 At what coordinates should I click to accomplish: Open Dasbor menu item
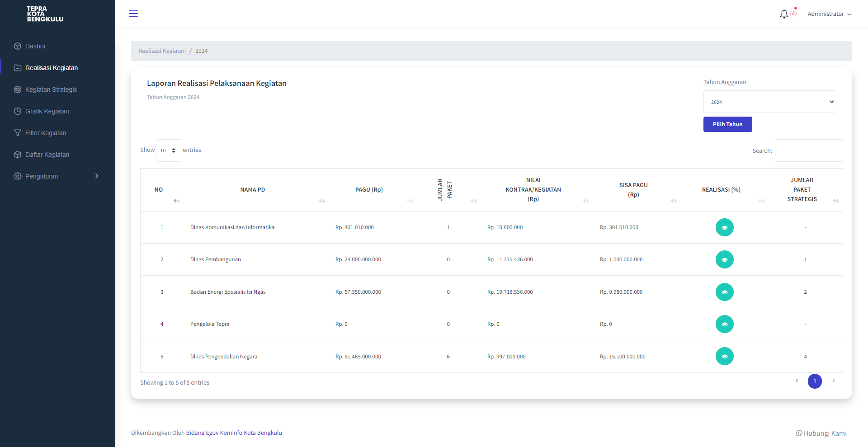(x=57, y=46)
